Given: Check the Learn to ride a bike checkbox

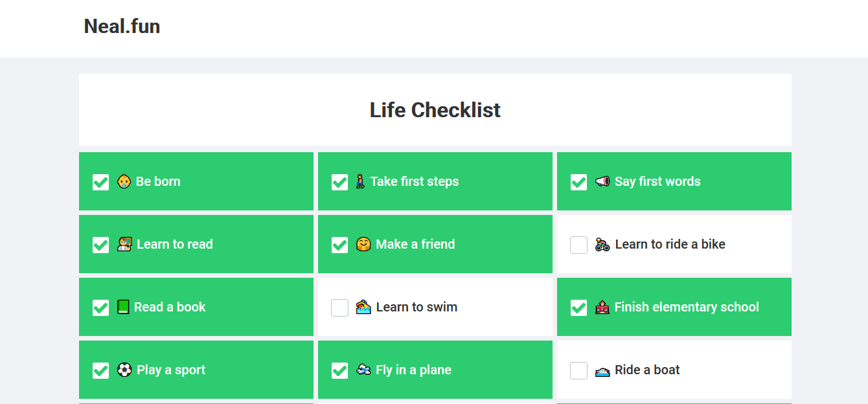Looking at the screenshot, I should coord(578,245).
